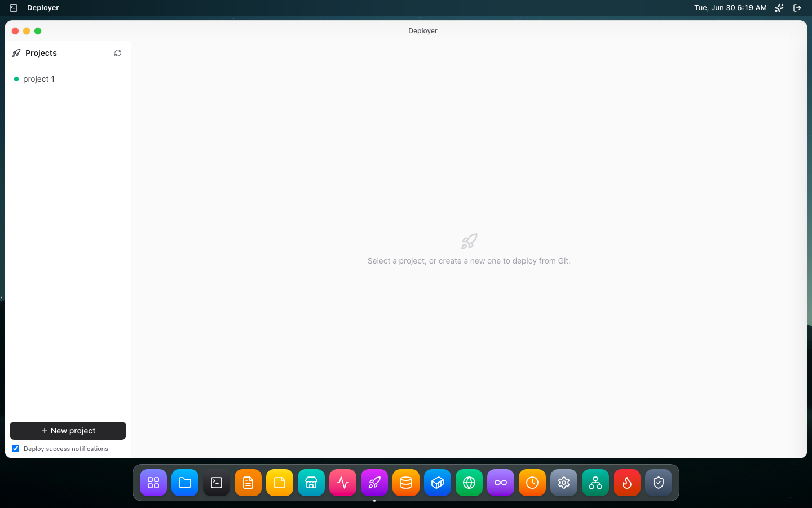Click the sparkles icon in top bar

click(779, 8)
